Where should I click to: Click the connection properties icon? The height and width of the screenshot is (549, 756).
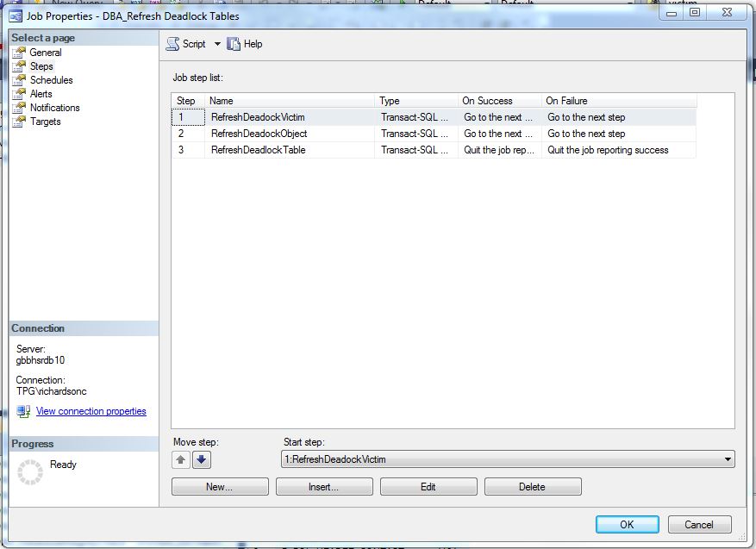[23, 411]
